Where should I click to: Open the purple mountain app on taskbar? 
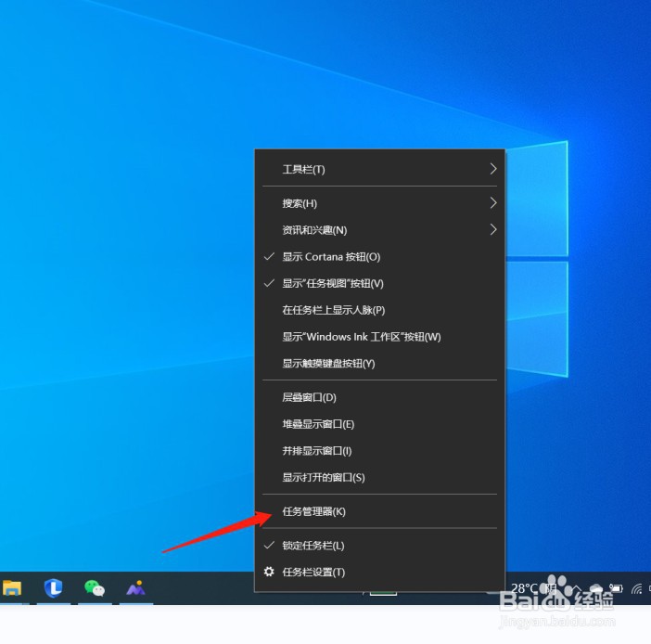[x=135, y=588]
